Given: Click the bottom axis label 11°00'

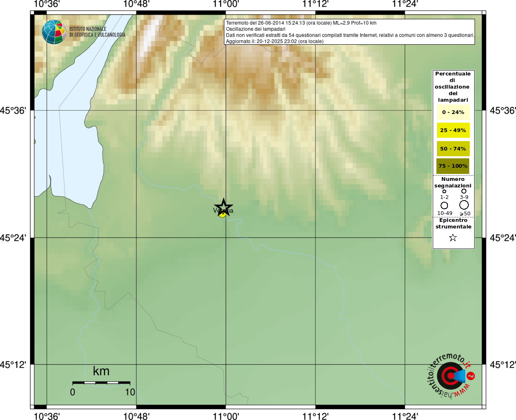Looking at the screenshot, I should [x=226, y=416].
